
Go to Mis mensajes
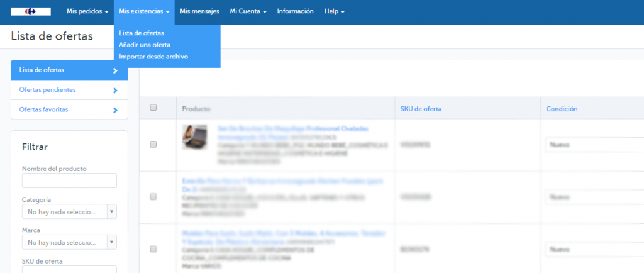coord(199,12)
